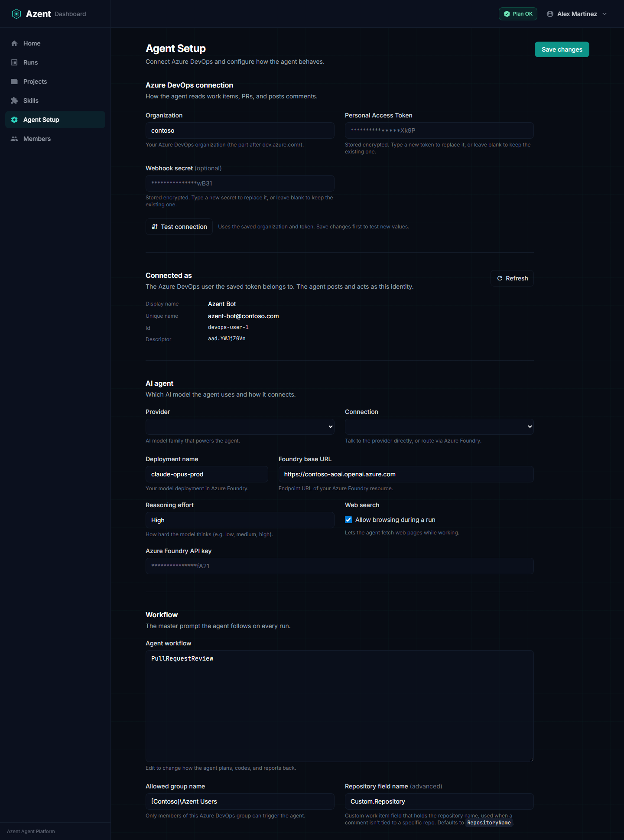Click the Home house icon in sidebar

click(14, 43)
